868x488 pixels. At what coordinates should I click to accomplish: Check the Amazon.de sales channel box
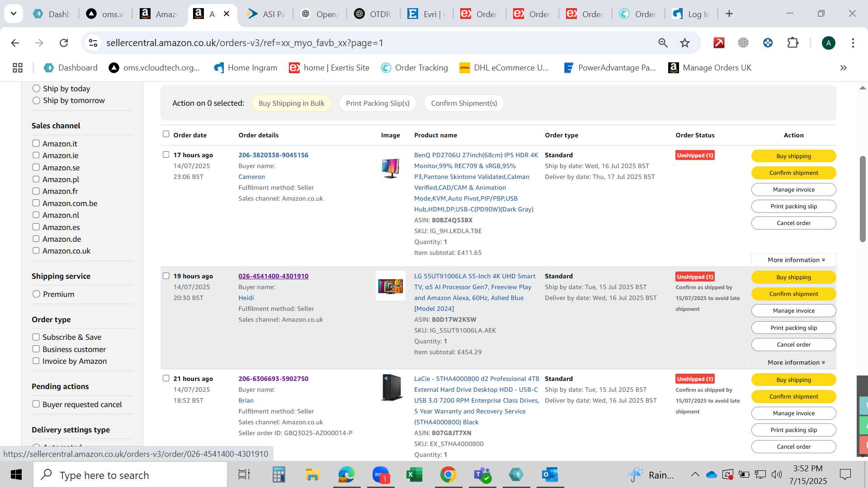[36, 239]
